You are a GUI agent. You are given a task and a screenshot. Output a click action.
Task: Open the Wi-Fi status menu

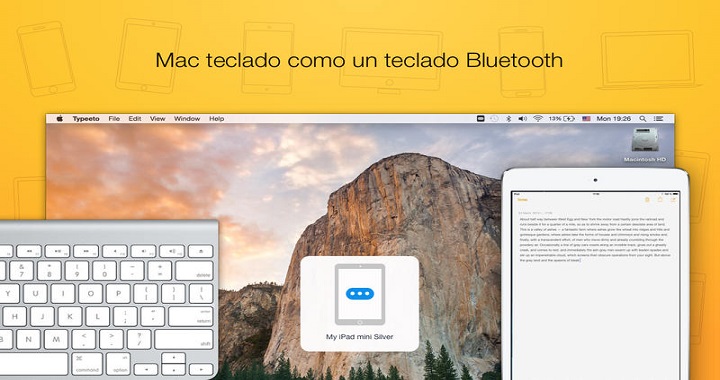point(538,118)
